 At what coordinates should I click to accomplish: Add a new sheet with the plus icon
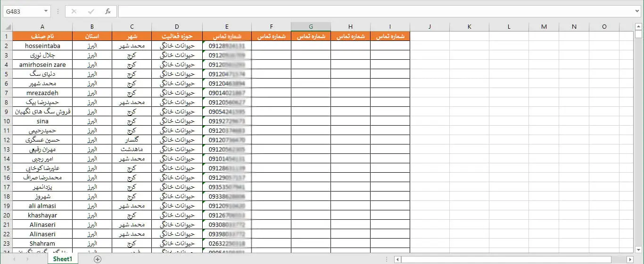pos(98,259)
